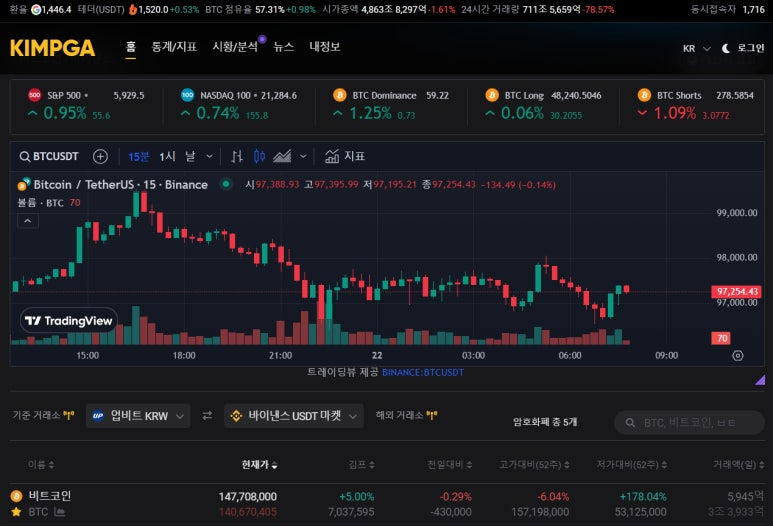Switch to candlestick chart style
The width and height of the screenshot is (773, 526).
coord(259,157)
